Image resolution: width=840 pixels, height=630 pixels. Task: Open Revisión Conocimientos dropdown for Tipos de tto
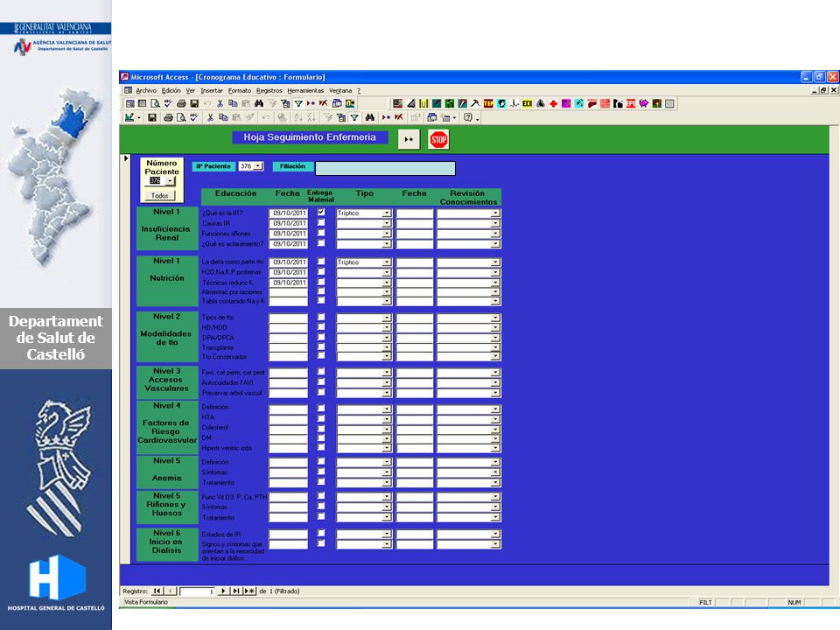pos(495,318)
